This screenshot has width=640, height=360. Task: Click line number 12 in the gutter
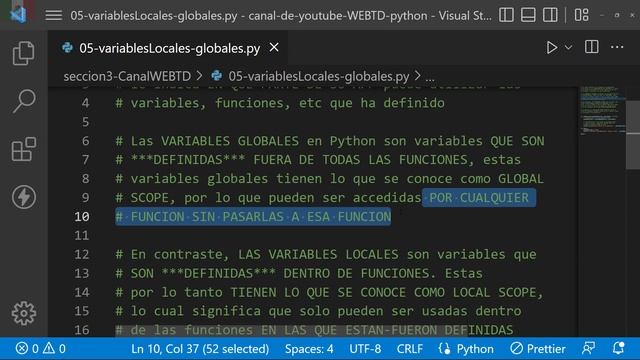coord(82,254)
